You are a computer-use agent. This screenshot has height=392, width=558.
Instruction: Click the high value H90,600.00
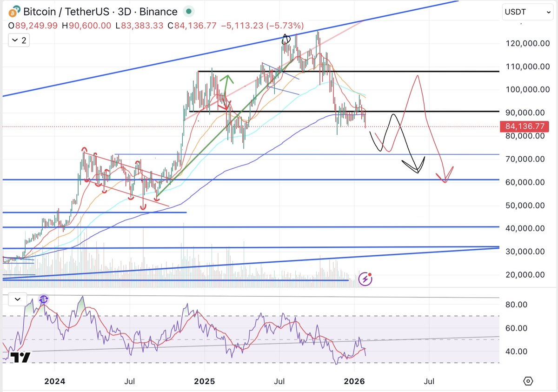coord(86,26)
